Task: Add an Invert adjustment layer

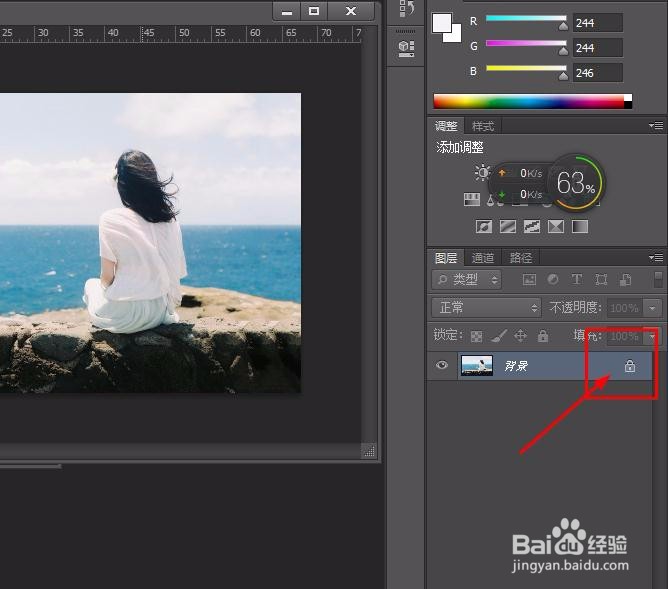Action: 484,227
